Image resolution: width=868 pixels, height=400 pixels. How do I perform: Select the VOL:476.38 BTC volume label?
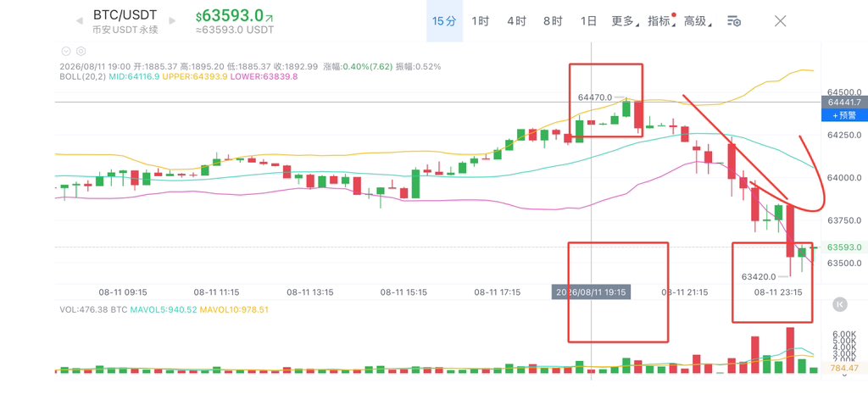(93, 310)
